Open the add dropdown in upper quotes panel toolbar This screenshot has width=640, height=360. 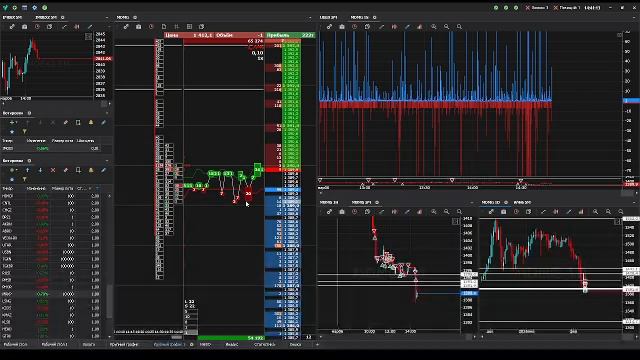(x=13, y=122)
